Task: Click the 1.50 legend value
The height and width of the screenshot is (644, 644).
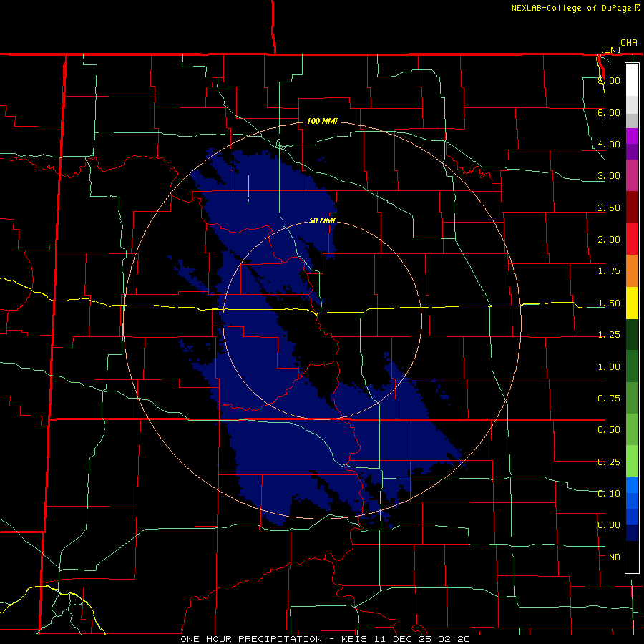Action: coord(609,303)
